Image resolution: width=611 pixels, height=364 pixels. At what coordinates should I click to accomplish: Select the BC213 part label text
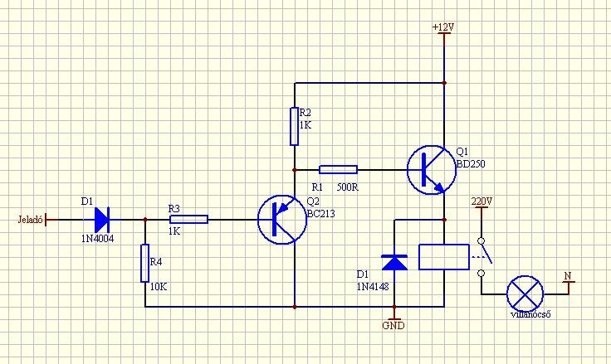(321, 214)
